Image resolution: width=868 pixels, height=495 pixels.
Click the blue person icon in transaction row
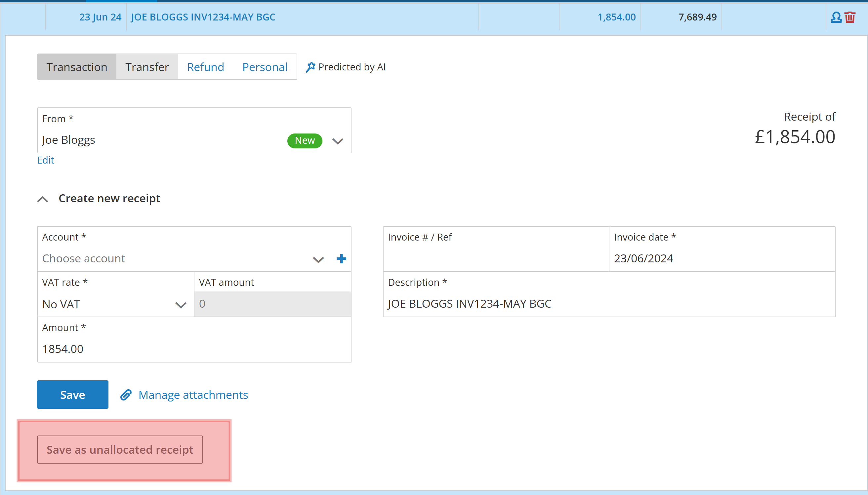tap(836, 17)
